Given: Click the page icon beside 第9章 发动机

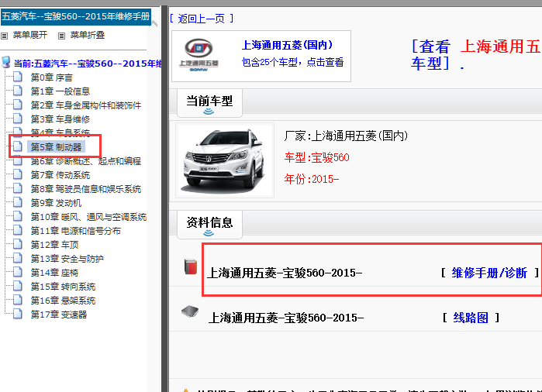Looking at the screenshot, I should pyautogui.click(x=18, y=202).
